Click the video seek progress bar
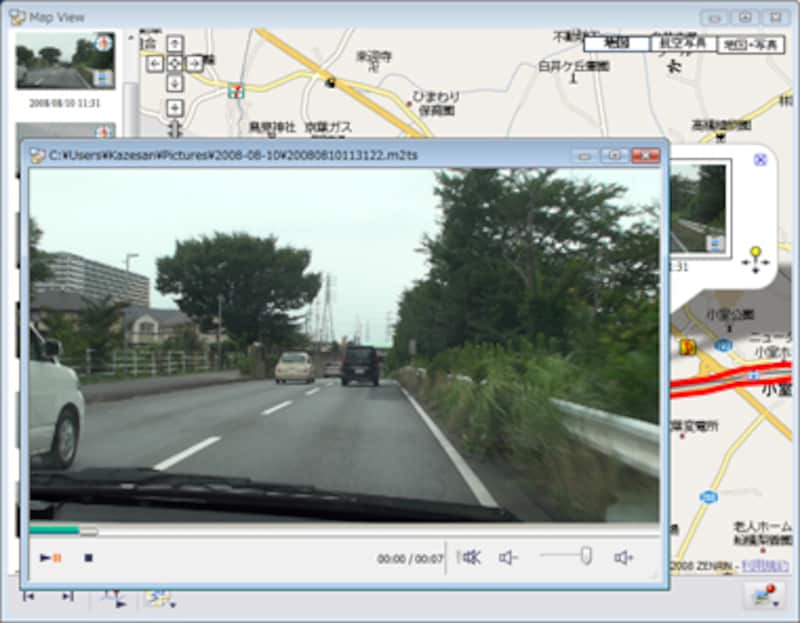This screenshot has width=800, height=623. [340, 531]
